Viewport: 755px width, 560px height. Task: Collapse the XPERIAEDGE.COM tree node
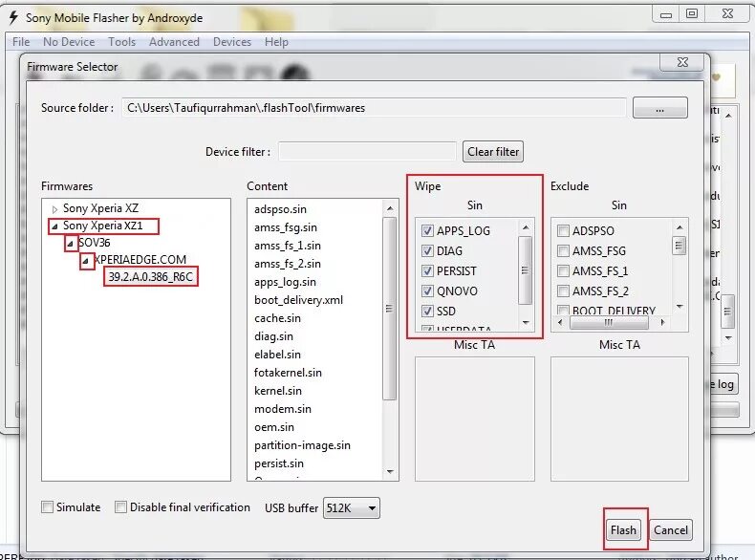click(x=86, y=261)
